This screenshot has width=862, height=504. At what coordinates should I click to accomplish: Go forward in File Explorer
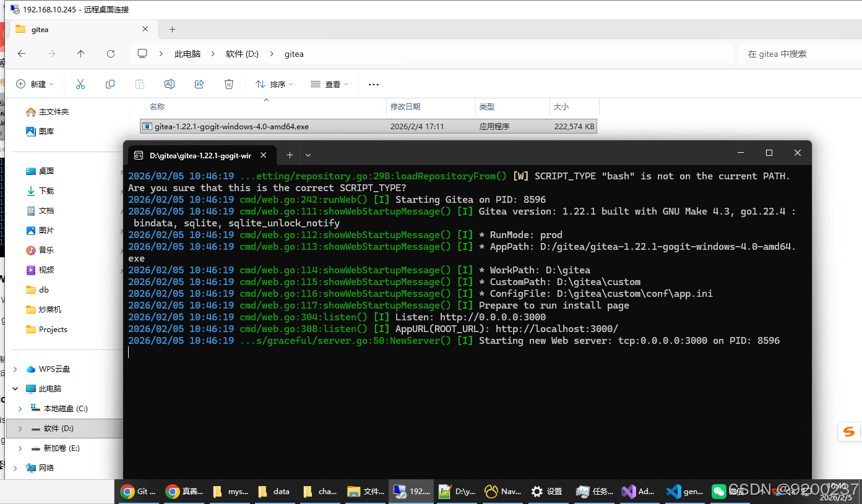51,54
